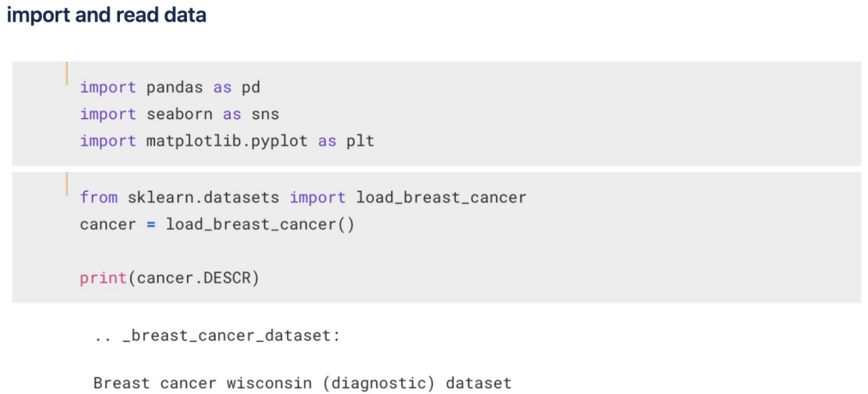Click the "sns" alias after seaborn
Image resolution: width=868 pixels, height=394 pixels.
(265, 115)
